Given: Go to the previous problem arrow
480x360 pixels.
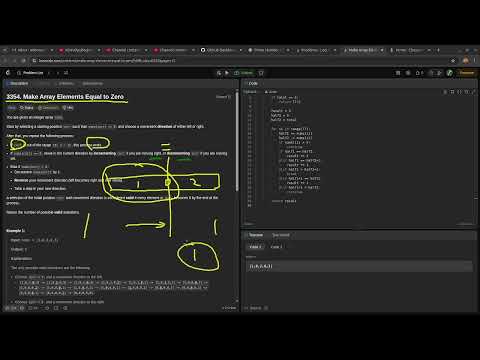Looking at the screenshot, I should coord(49,73).
